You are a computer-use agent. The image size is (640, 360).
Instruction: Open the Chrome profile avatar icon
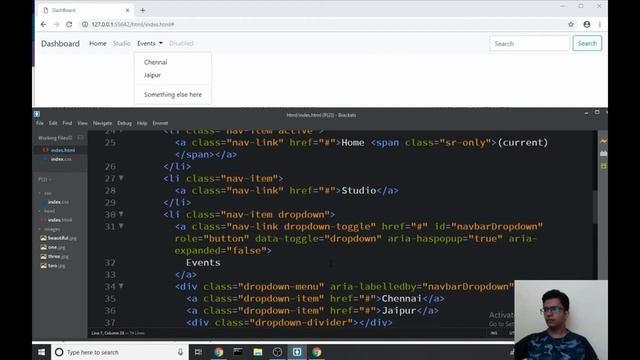click(x=587, y=24)
